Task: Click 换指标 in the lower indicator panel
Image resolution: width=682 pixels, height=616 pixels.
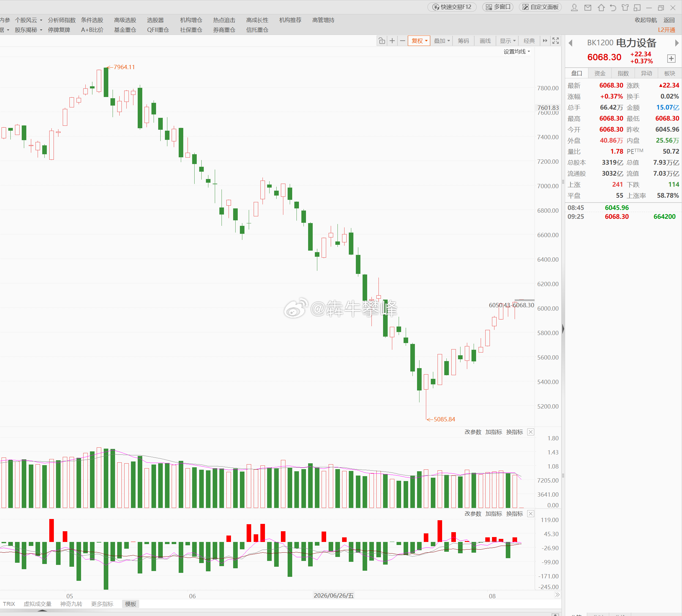Action: [x=515, y=513]
